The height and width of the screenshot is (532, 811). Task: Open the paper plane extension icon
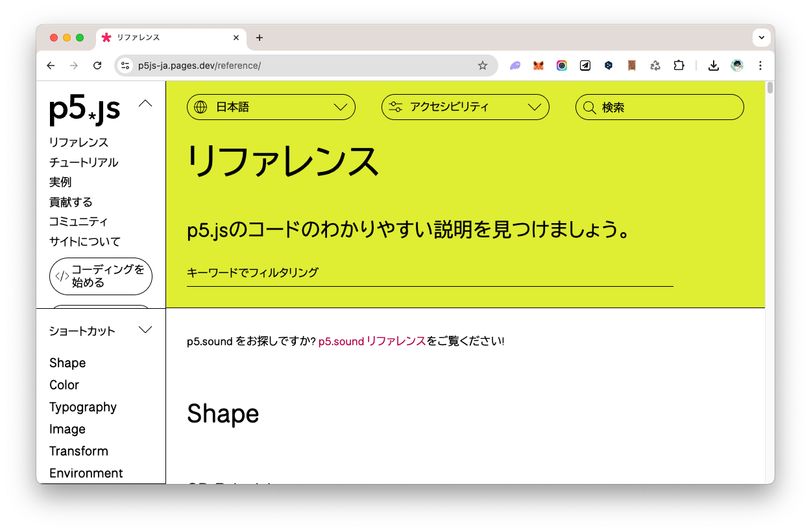coord(585,66)
